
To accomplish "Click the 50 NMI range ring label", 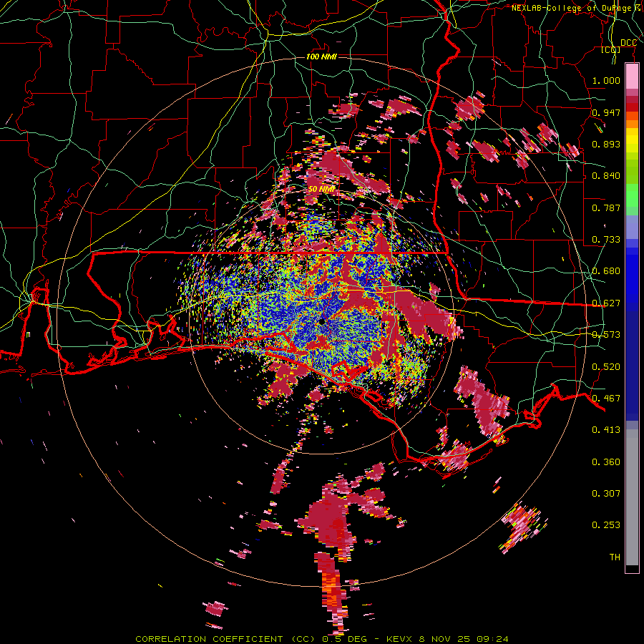I will click(x=321, y=189).
